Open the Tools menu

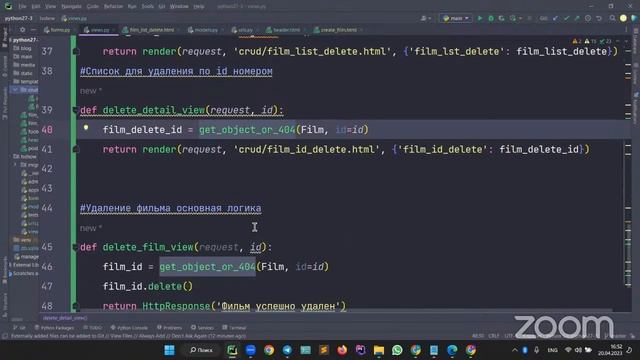point(148,7)
